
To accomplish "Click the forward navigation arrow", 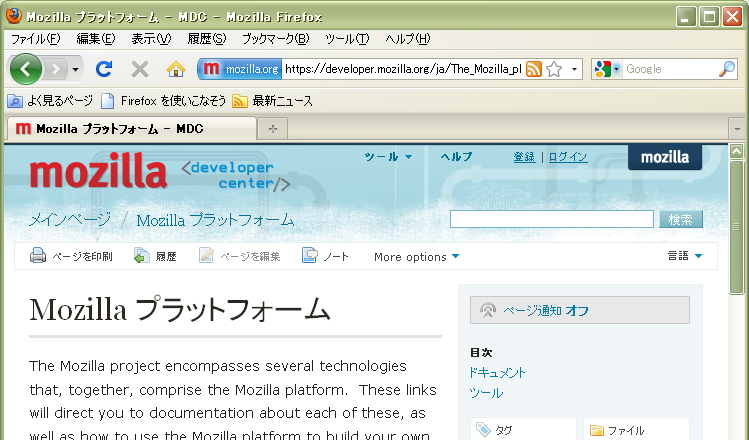I will [56, 70].
